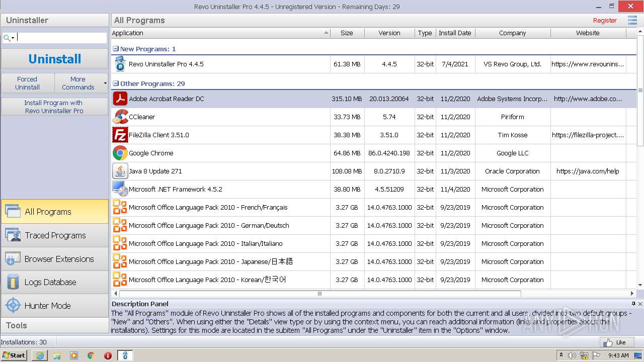Open the media player taskbar icon
Screen dimensions: 644x362
click(x=74, y=355)
